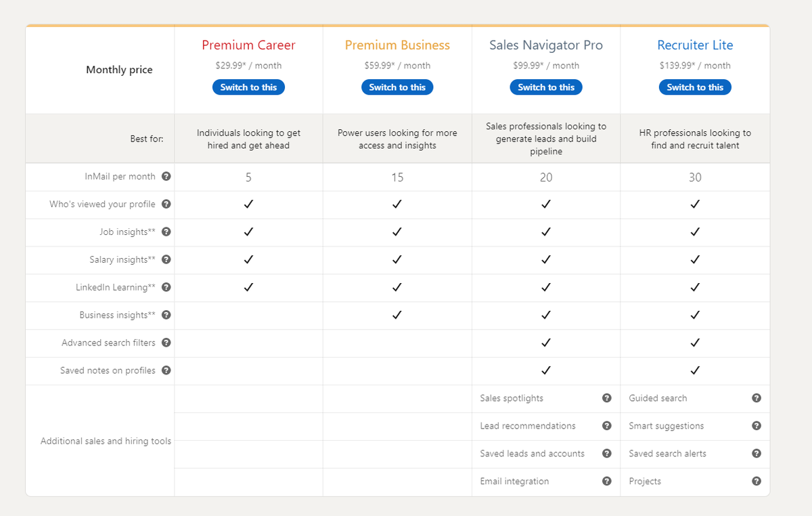The height and width of the screenshot is (516, 812).
Task: Click the $59.99 / month price text
Action: click(x=397, y=66)
